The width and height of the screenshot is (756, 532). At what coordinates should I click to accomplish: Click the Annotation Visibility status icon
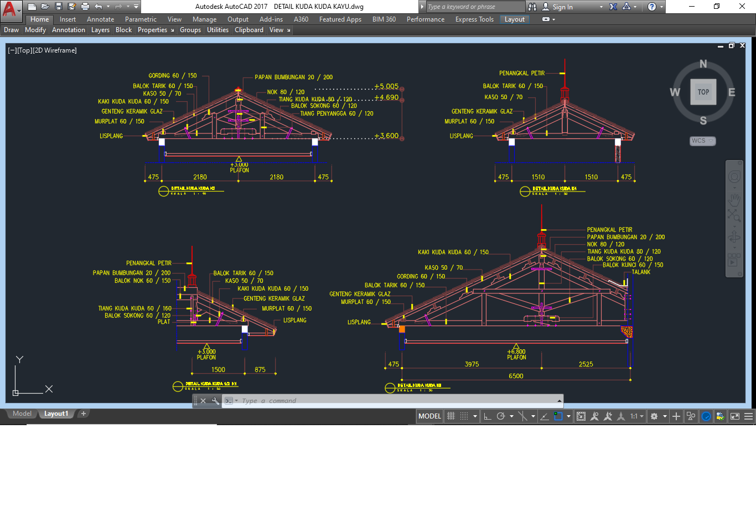point(594,416)
